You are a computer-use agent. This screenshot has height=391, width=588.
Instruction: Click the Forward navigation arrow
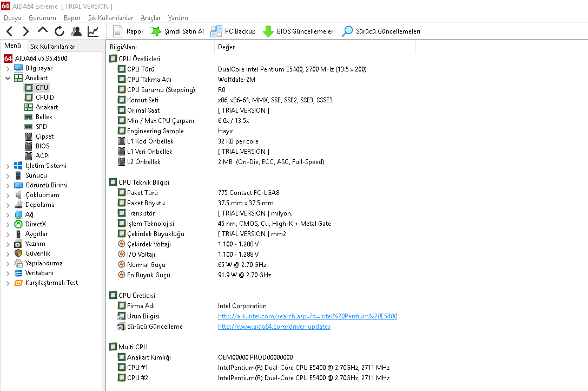(25, 31)
